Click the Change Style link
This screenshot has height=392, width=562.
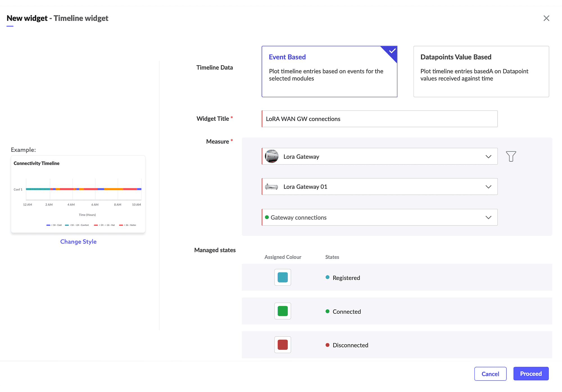coord(78,241)
